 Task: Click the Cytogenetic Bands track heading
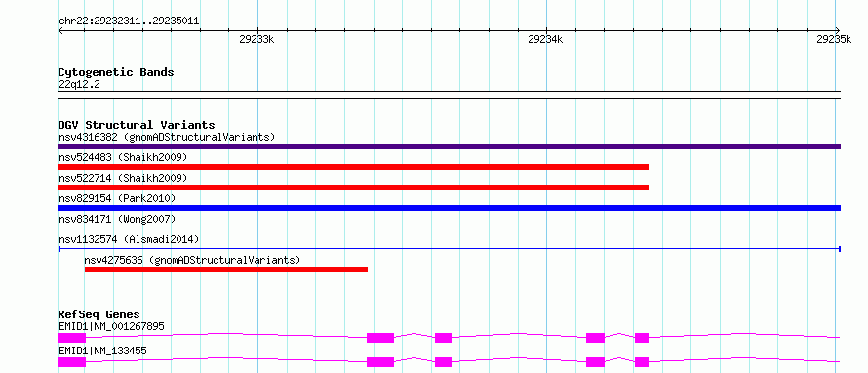tap(116, 72)
